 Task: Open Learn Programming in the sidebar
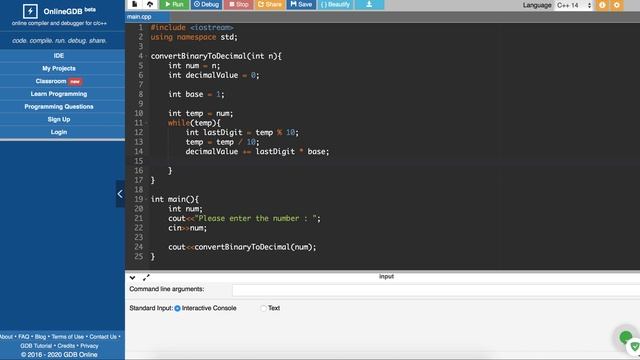pyautogui.click(x=59, y=93)
